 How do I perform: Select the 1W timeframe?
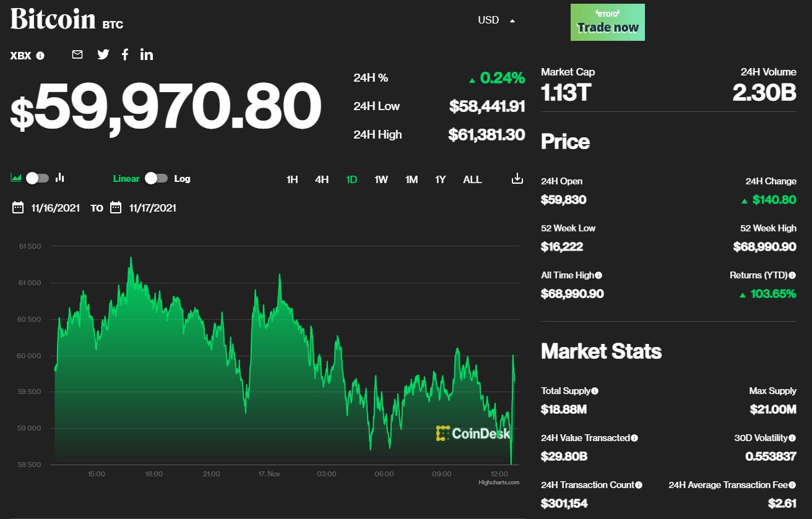click(x=381, y=179)
